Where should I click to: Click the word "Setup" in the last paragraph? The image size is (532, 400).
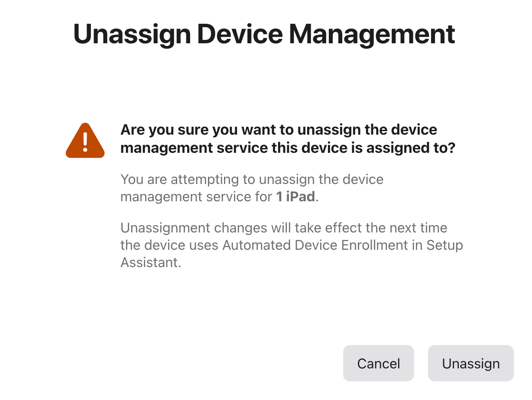444,245
